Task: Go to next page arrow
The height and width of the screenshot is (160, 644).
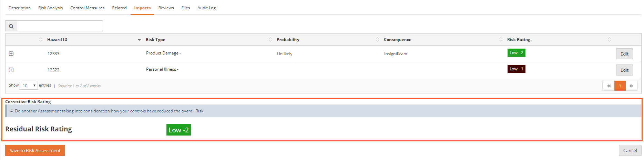Action: (x=631, y=86)
